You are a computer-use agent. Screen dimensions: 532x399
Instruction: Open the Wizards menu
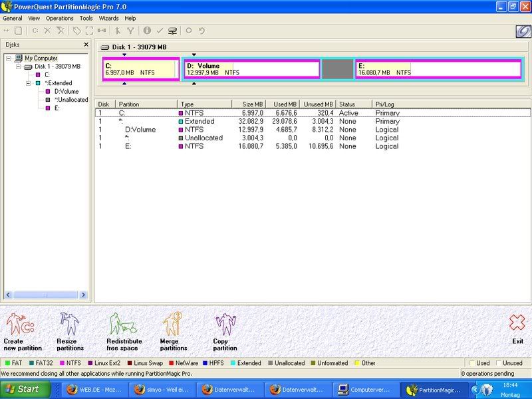click(x=108, y=19)
